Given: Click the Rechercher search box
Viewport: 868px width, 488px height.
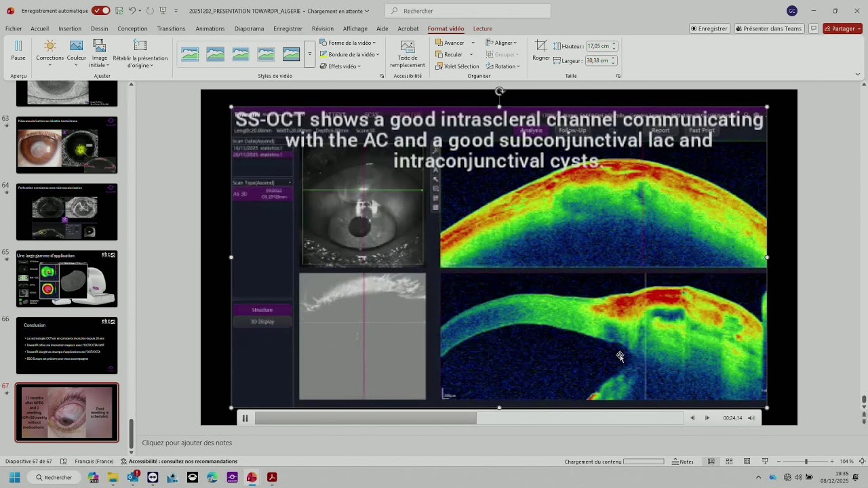Looking at the screenshot, I should click(x=468, y=11).
